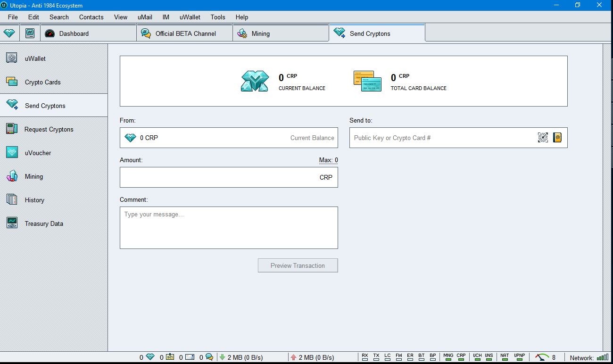Image resolution: width=613 pixels, height=364 pixels.
Task: Click the network speed gauge icon
Action: point(542,357)
